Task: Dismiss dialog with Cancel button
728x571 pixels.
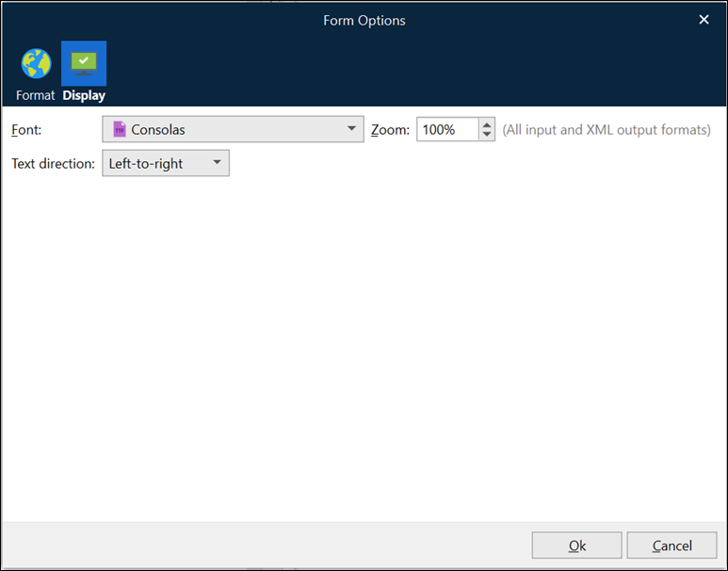Action: pos(671,546)
